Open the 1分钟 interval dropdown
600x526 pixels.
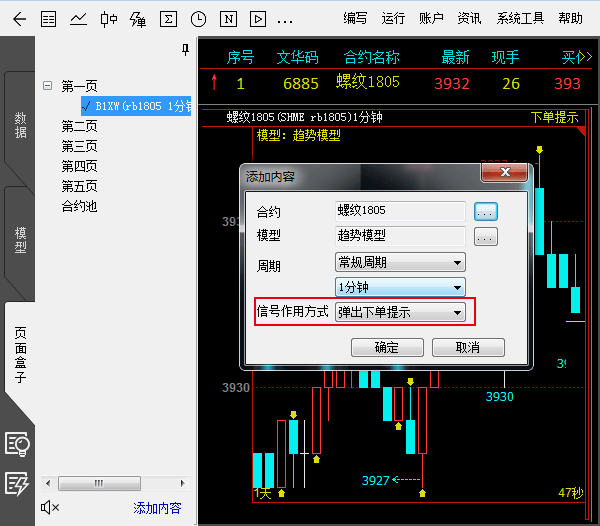coord(400,287)
